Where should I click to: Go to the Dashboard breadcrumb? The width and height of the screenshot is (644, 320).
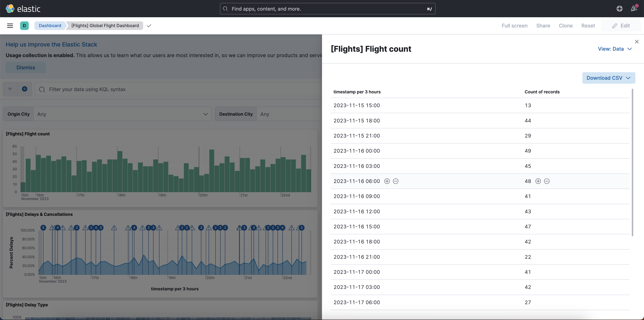click(50, 26)
